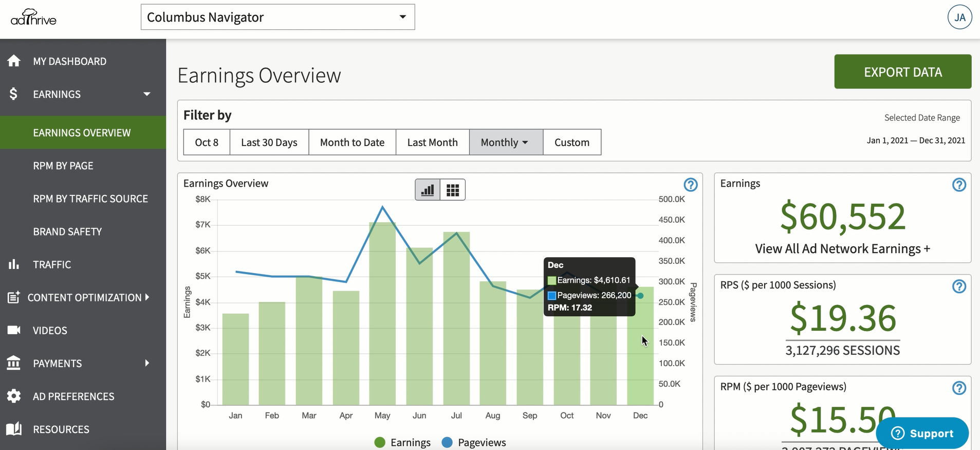980x450 pixels.
Task: Click the Jul earnings bar
Action: coord(456,318)
